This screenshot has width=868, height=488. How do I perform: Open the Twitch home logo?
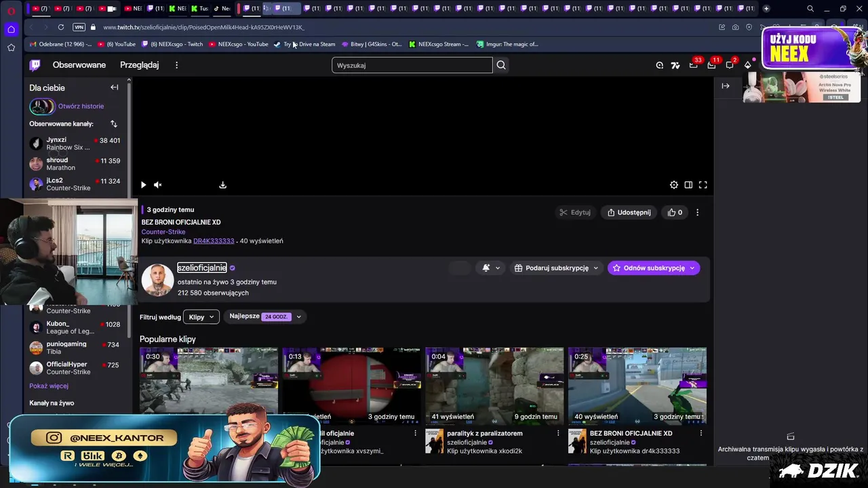point(35,65)
